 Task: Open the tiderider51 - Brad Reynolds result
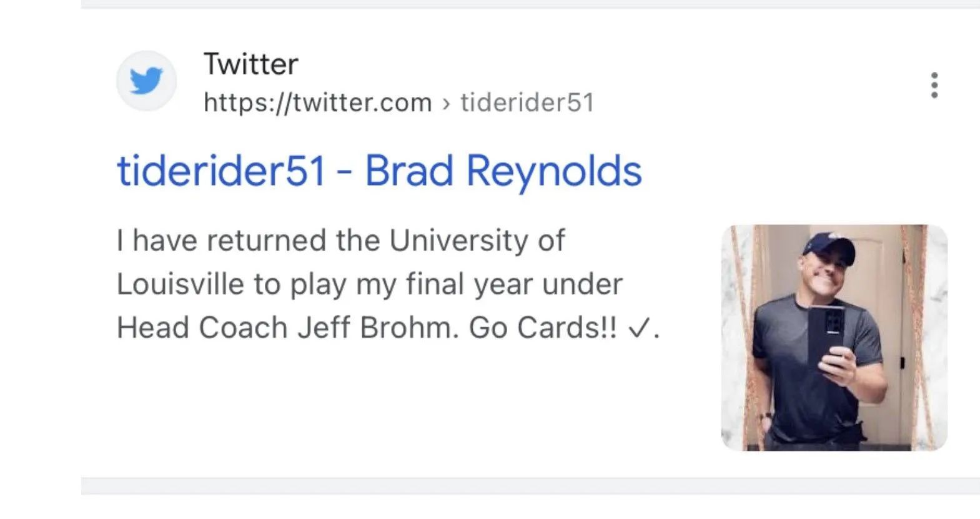(379, 171)
